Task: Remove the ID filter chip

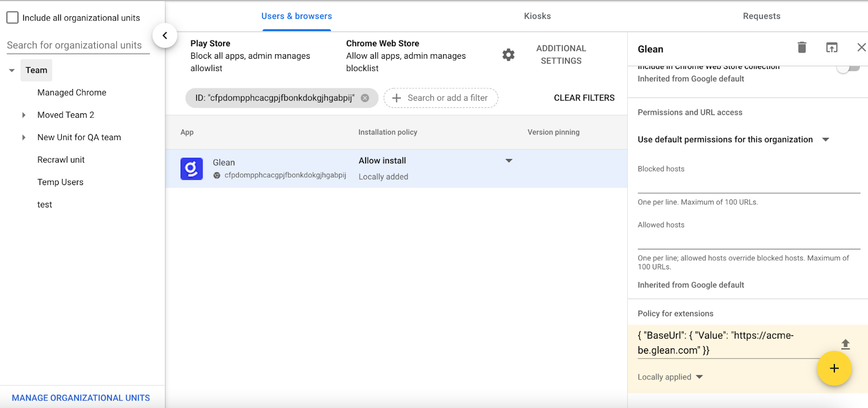Action: pyautogui.click(x=365, y=98)
